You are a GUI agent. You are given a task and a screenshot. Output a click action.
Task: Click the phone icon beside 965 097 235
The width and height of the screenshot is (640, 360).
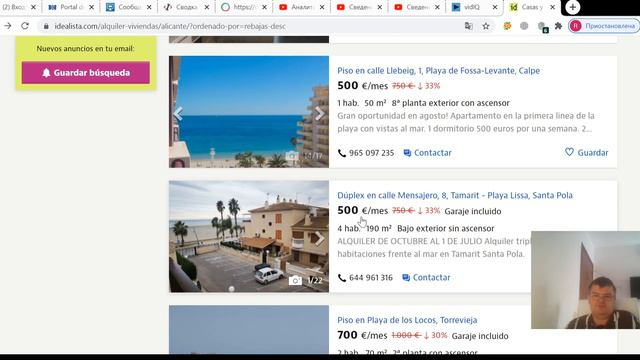pyautogui.click(x=342, y=153)
